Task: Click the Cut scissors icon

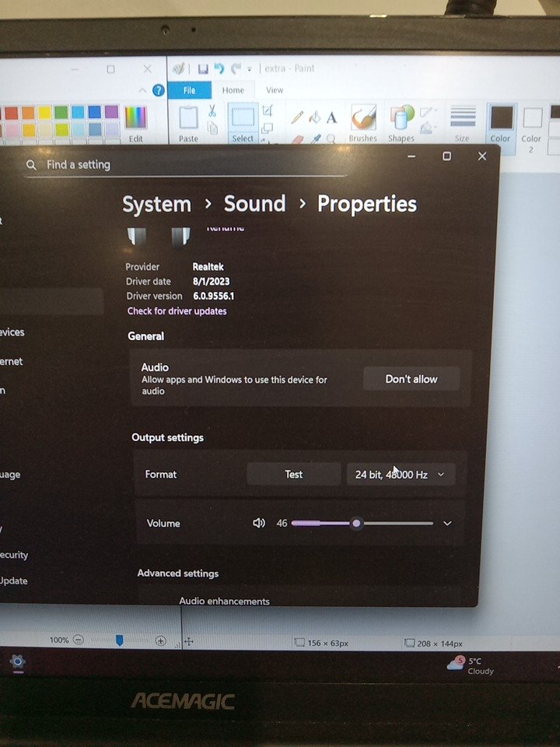Action: pyautogui.click(x=212, y=111)
